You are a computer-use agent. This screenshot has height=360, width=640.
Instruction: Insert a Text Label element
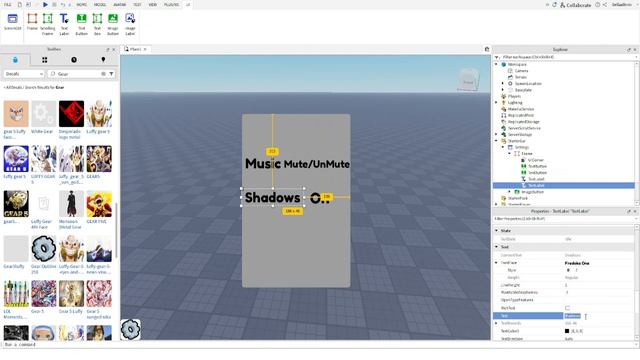click(64, 24)
